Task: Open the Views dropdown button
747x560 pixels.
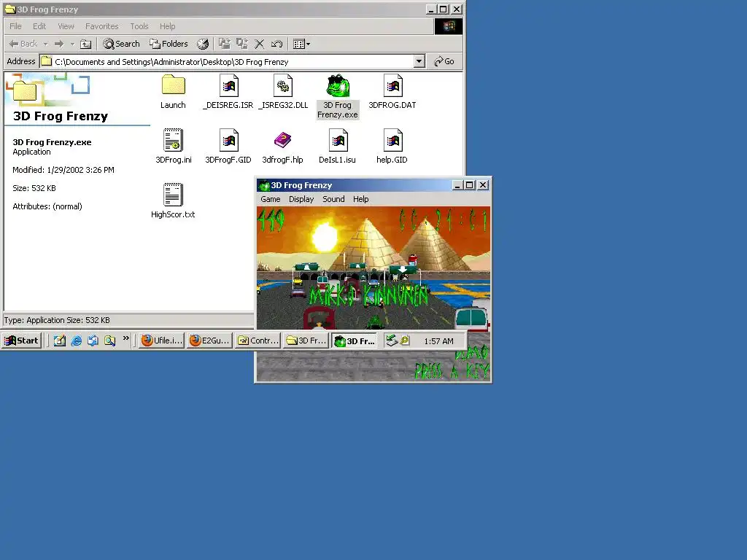Action: 301,44
